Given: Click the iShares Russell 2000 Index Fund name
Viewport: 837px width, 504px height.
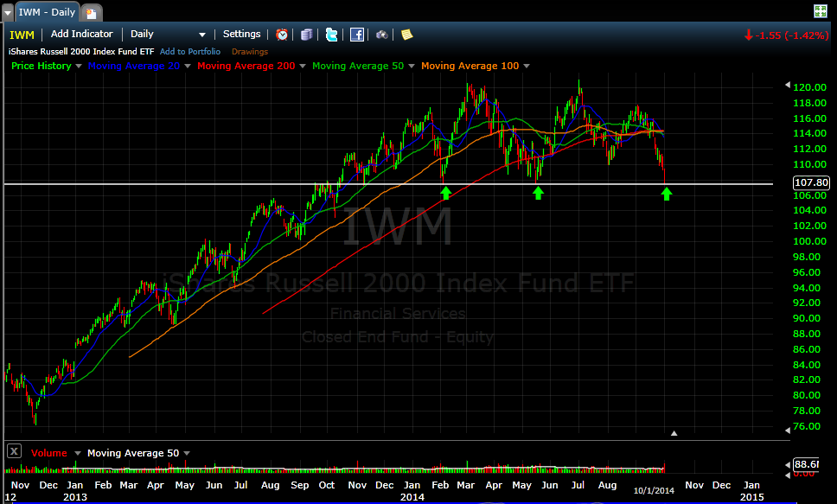Looking at the screenshot, I should (81, 51).
